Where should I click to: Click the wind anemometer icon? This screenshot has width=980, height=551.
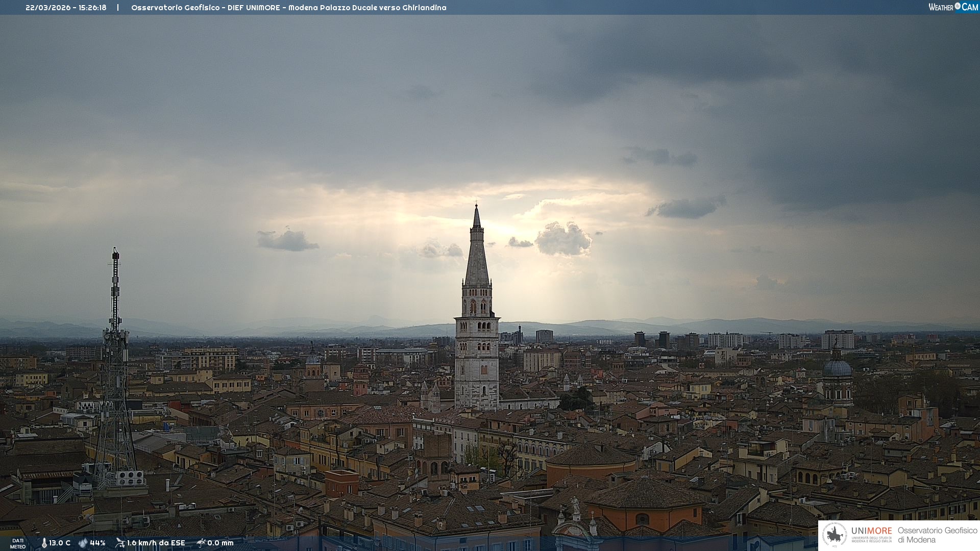pyautogui.click(x=120, y=543)
